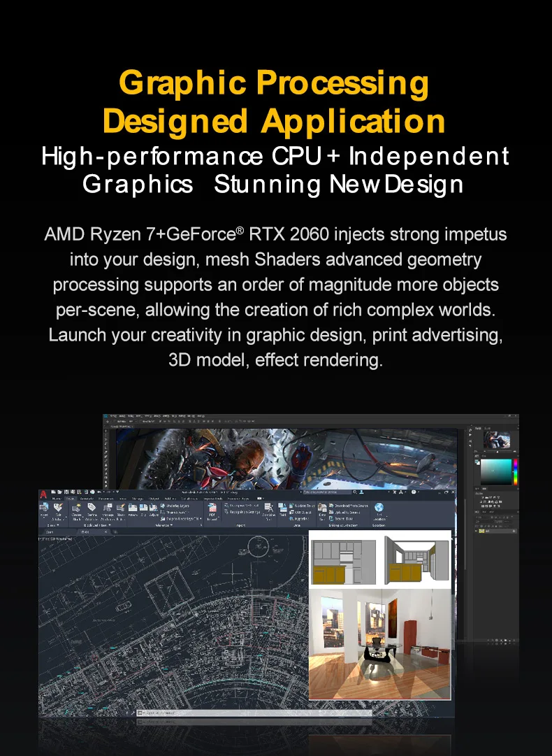Click the Photoshop foreground color swatch

point(477,461)
